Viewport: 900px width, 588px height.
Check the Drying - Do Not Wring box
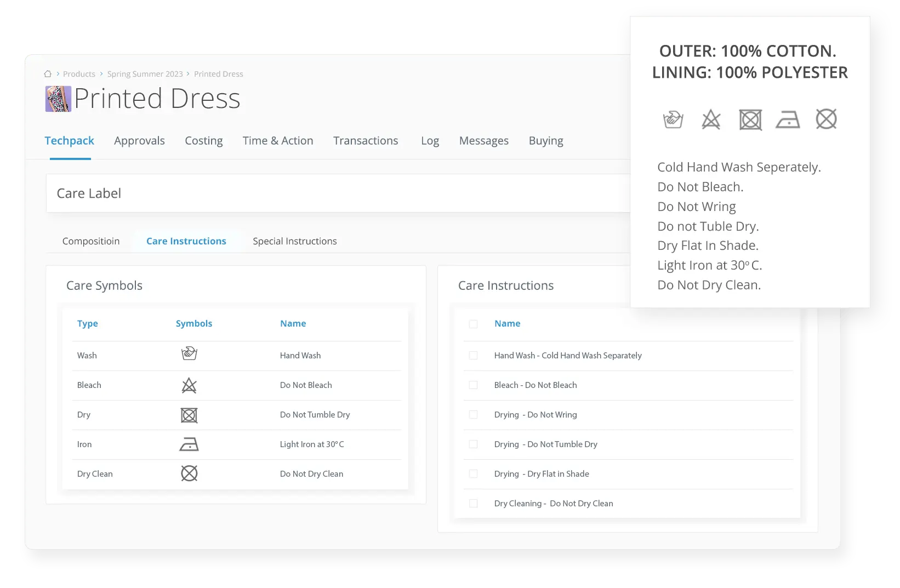coord(473,415)
